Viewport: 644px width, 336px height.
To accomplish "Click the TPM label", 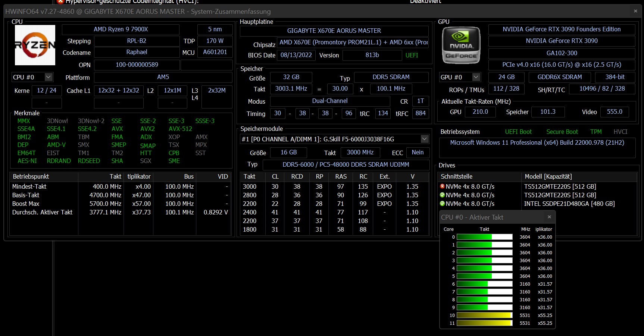I will 596,132.
